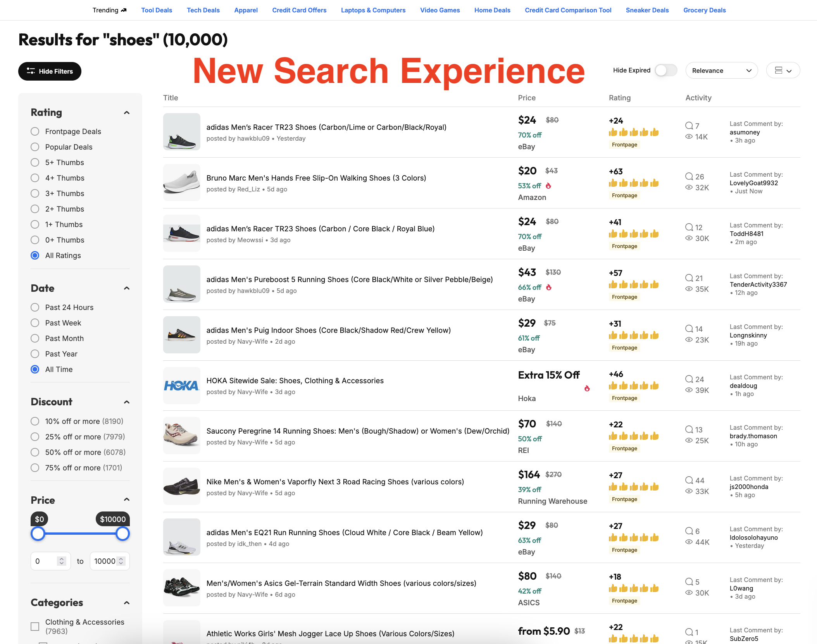Click the trending arrow icon
The height and width of the screenshot is (644, 817).
tap(124, 10)
